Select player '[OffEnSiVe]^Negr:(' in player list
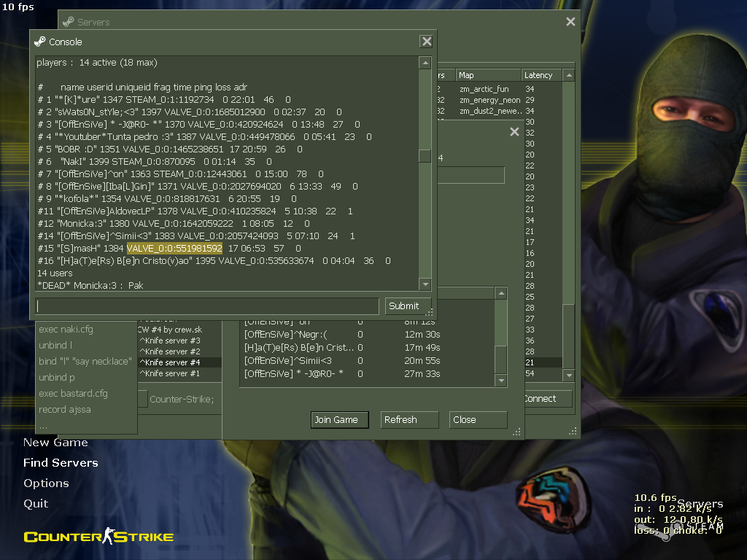747x560 pixels. click(367, 334)
